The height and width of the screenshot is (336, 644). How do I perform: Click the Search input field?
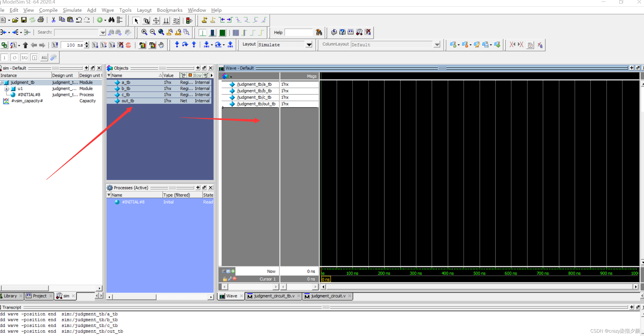(77, 32)
